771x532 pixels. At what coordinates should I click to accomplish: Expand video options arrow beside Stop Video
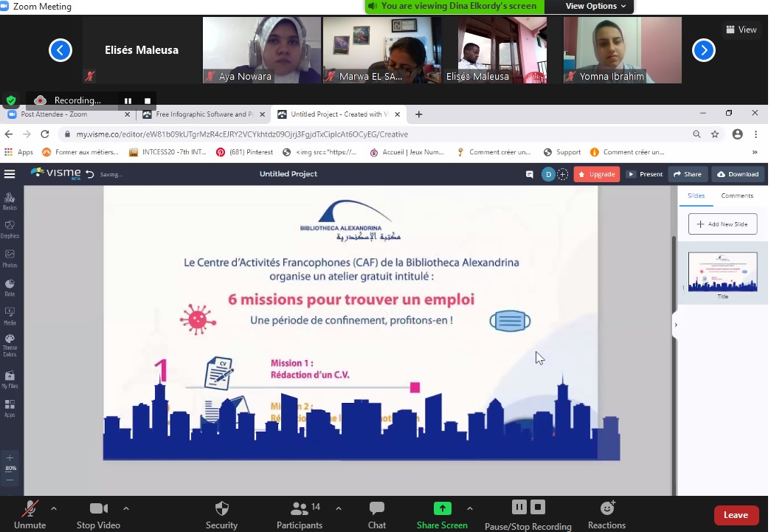[126, 508]
